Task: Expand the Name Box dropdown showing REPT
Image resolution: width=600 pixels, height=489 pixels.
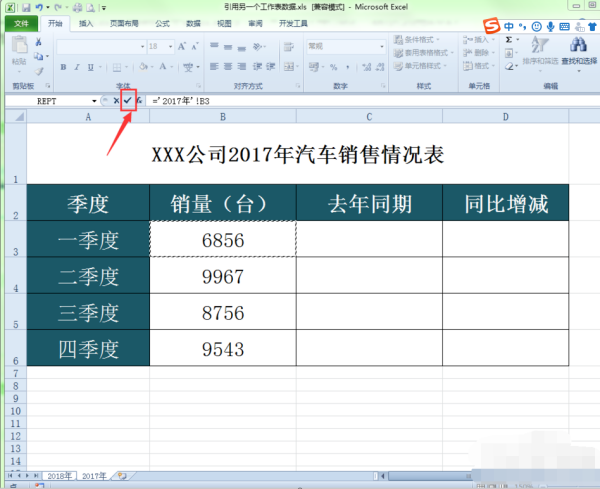Action: coord(96,101)
